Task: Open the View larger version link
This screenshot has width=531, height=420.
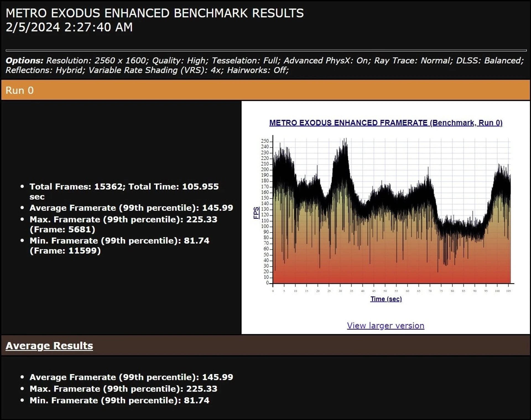Action: click(386, 325)
